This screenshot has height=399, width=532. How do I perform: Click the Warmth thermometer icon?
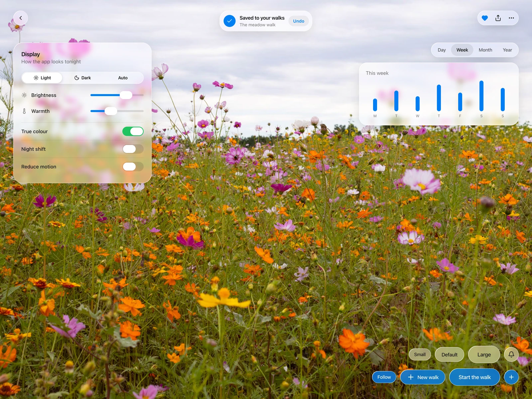24,111
